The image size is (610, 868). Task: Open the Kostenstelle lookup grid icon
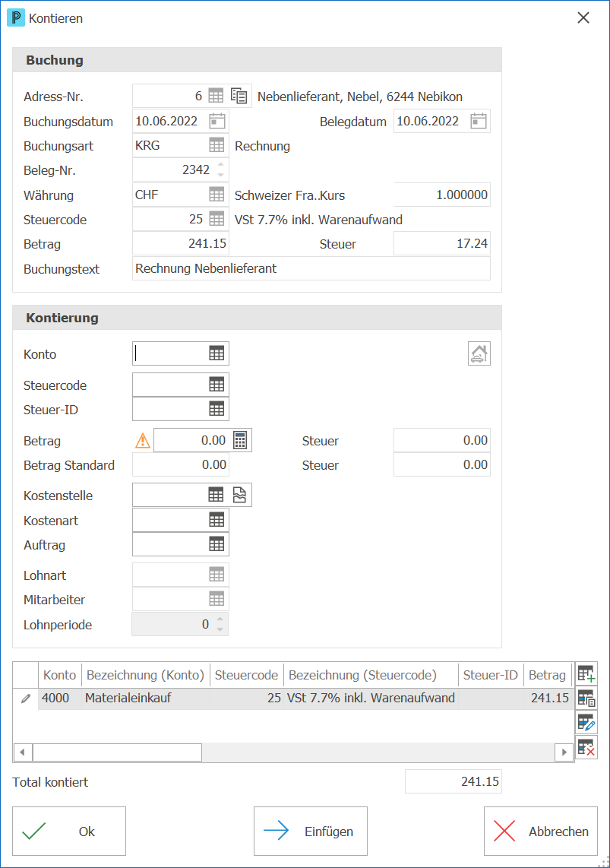tap(216, 495)
